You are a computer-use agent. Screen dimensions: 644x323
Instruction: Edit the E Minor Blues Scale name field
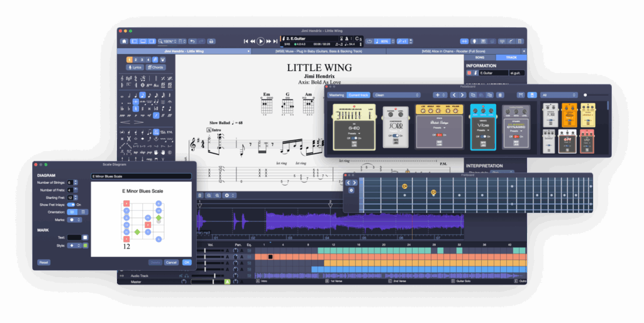[141, 176]
